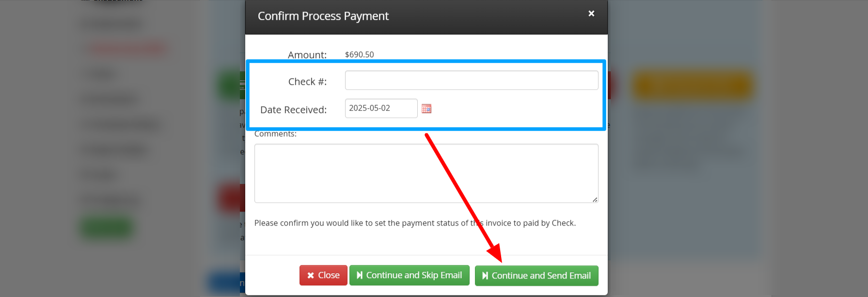Click the blurred blue button at bottom left

point(224,283)
